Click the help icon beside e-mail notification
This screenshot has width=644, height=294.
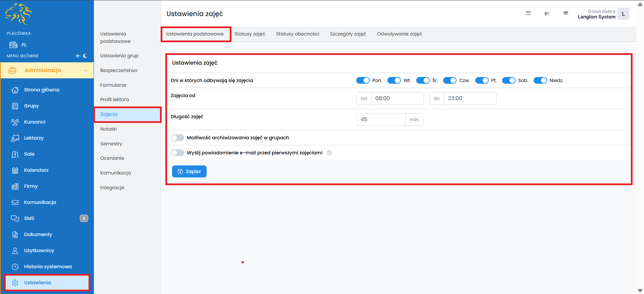point(329,153)
